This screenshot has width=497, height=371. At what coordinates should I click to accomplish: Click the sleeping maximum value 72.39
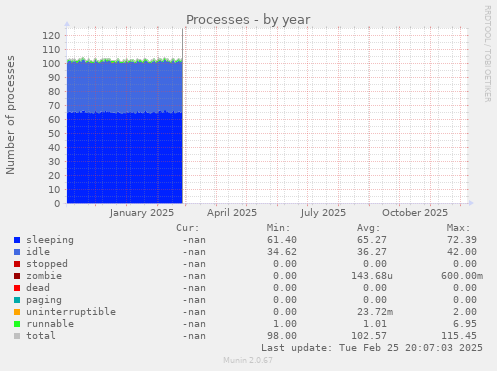tap(462, 240)
